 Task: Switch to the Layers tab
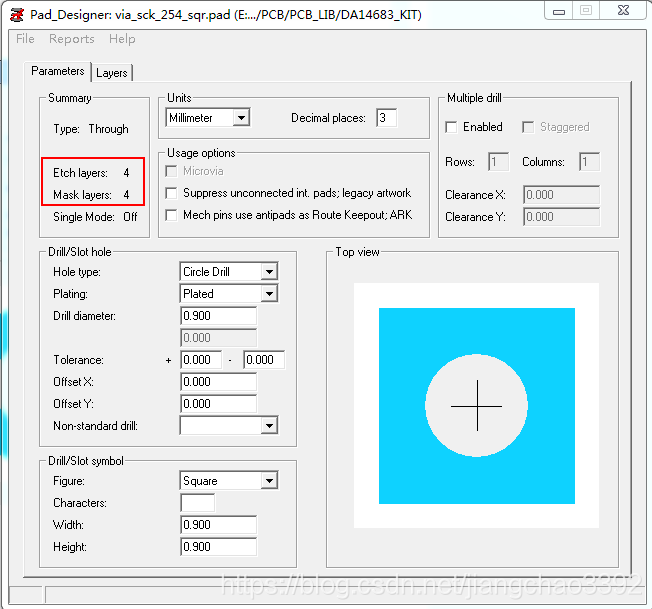coord(112,73)
